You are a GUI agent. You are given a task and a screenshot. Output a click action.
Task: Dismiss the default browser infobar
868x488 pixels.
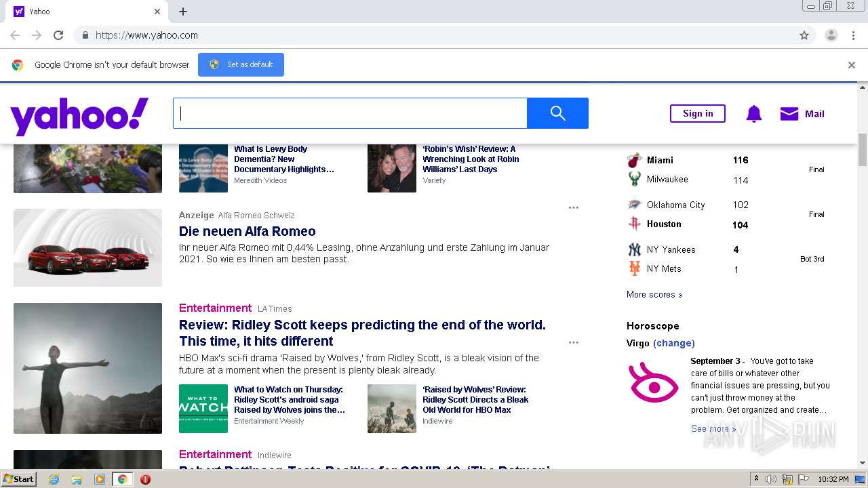point(852,65)
